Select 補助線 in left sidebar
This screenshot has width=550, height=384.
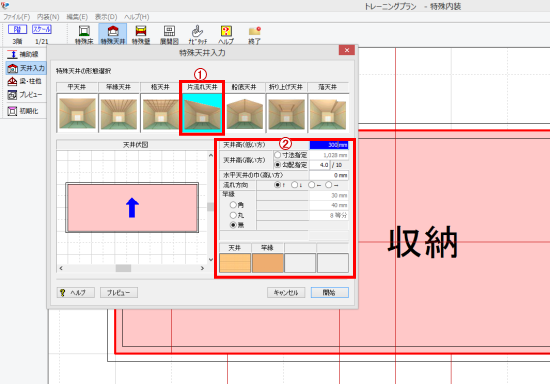click(12, 54)
